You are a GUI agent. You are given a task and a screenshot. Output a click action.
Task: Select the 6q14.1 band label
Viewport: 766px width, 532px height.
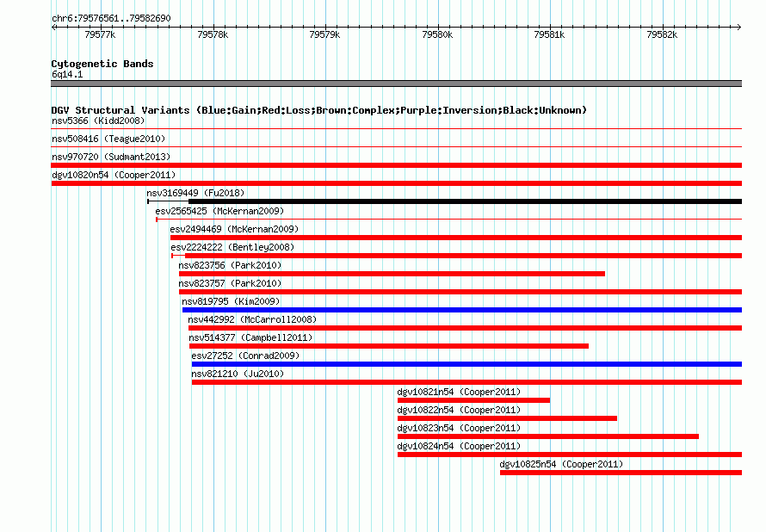pyautogui.click(x=67, y=74)
